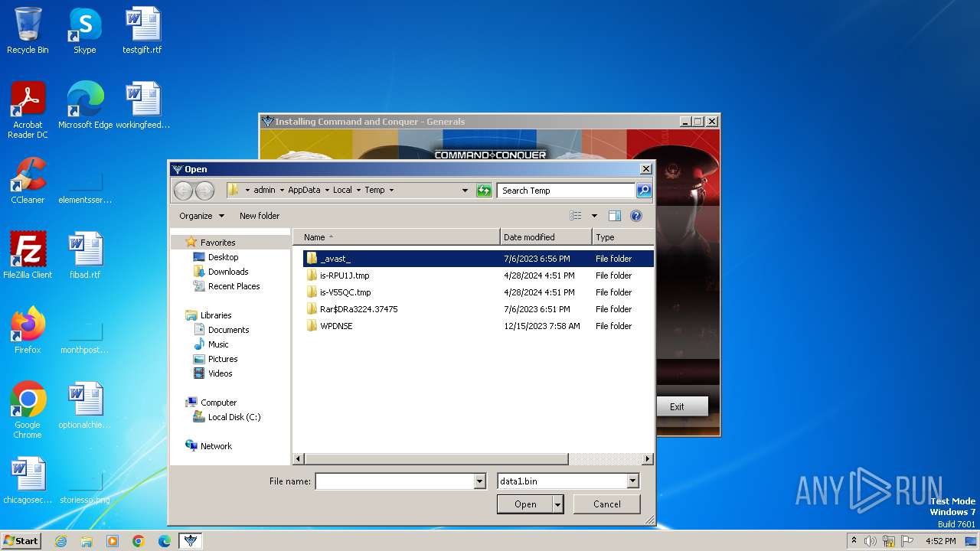Click the Search Temp input field
The width and height of the screenshot is (980, 551).
coord(566,191)
